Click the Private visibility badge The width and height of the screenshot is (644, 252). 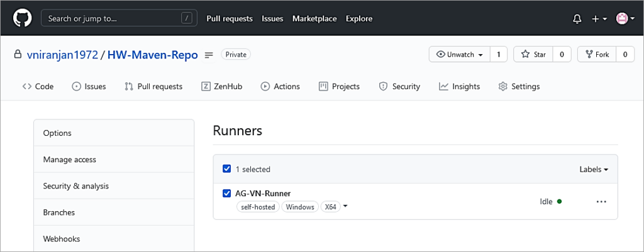tap(236, 54)
